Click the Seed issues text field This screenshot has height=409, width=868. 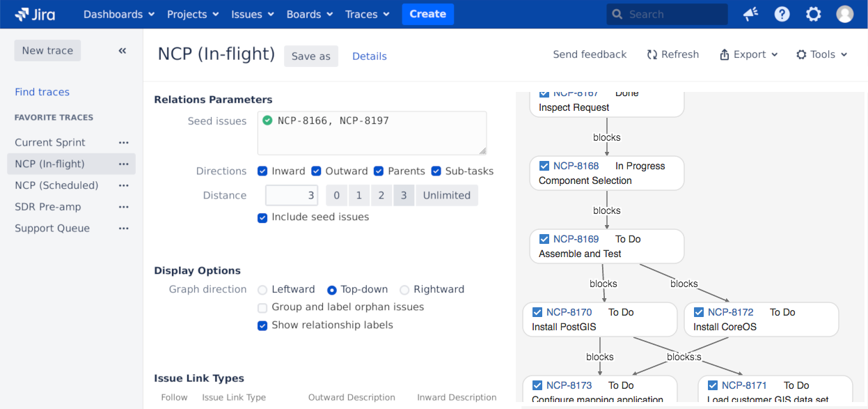coord(372,133)
